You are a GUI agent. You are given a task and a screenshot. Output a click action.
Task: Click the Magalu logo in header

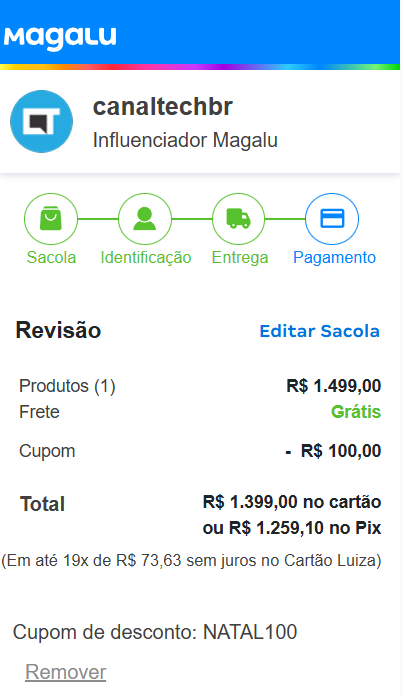(60, 39)
